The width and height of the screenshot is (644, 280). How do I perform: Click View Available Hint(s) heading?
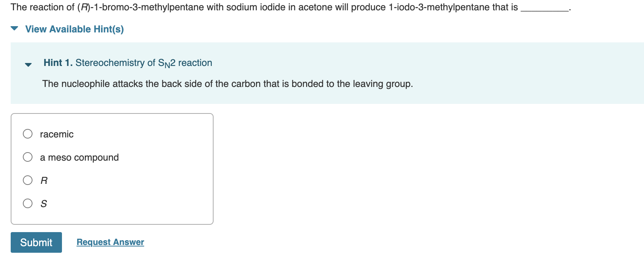(74, 29)
